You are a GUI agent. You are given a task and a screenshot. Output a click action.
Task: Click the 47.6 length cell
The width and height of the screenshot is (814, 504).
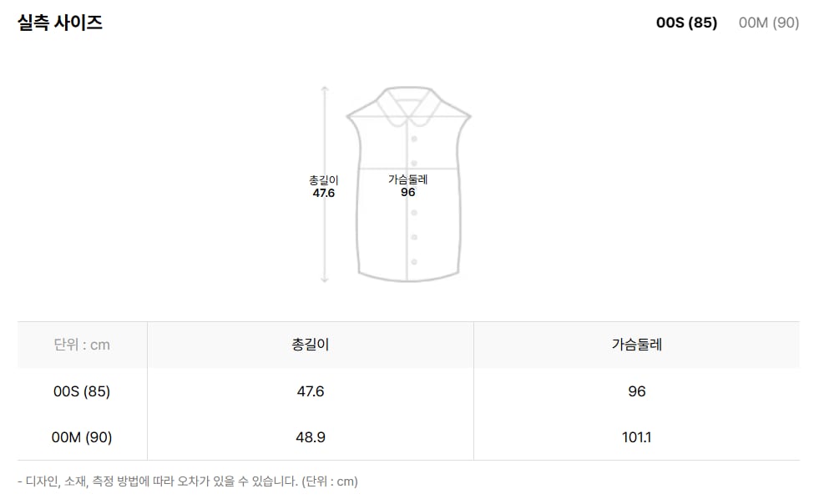(x=311, y=391)
